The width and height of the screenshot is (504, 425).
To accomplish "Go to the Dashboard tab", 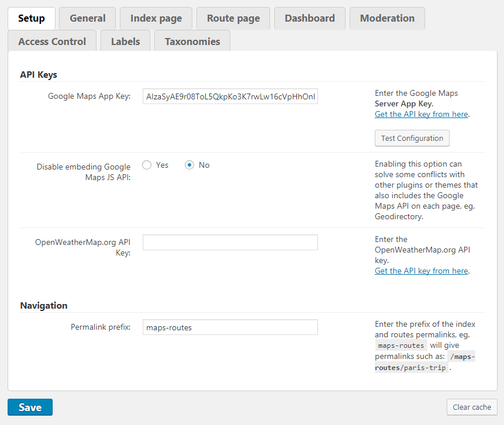I will coord(310,18).
